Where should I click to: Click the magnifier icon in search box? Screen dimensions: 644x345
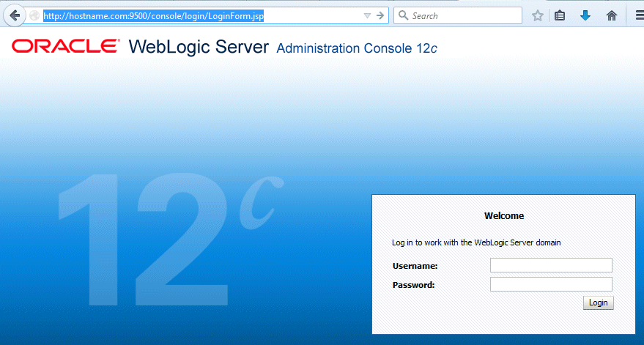click(x=403, y=15)
